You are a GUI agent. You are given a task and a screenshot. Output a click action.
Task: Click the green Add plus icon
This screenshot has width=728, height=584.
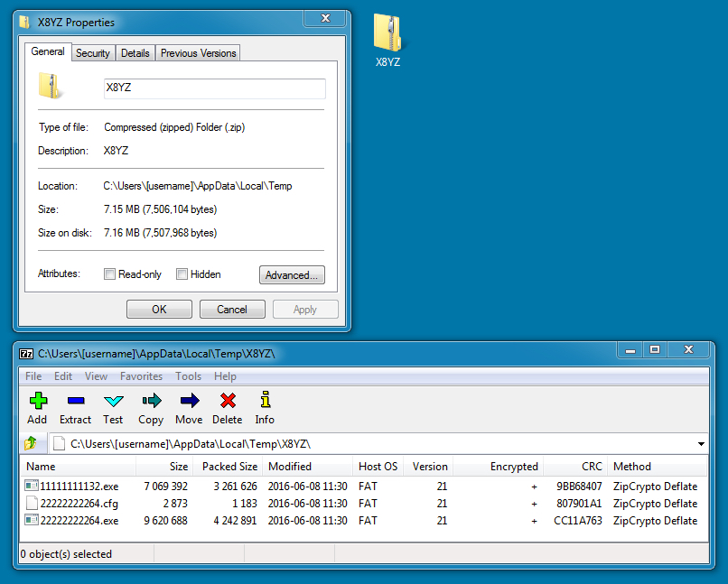pos(37,400)
